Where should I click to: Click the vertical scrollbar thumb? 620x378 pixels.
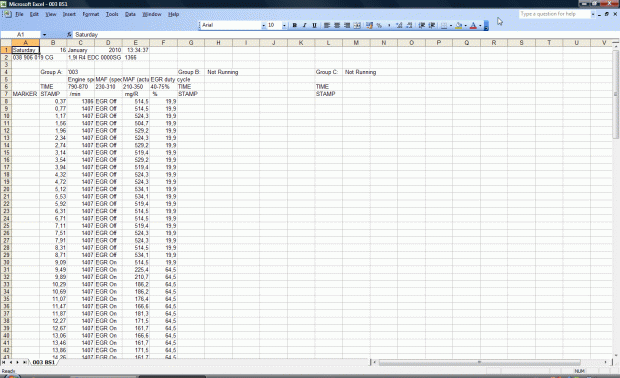click(616, 94)
